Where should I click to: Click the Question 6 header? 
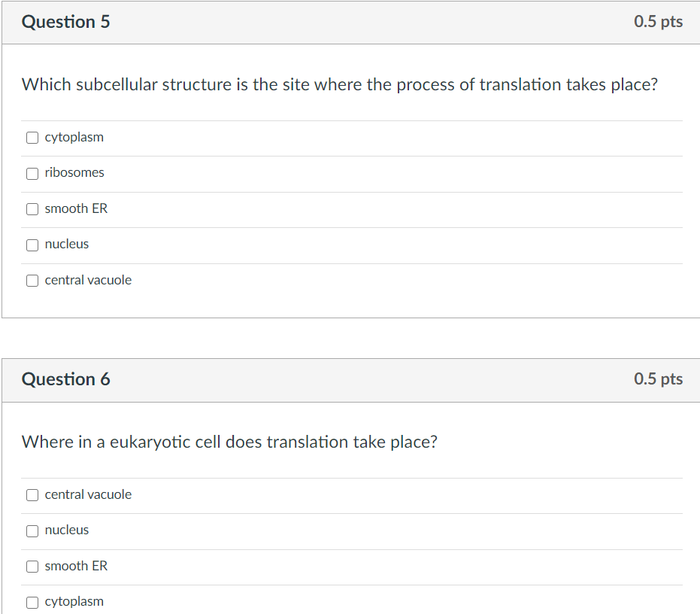66,379
